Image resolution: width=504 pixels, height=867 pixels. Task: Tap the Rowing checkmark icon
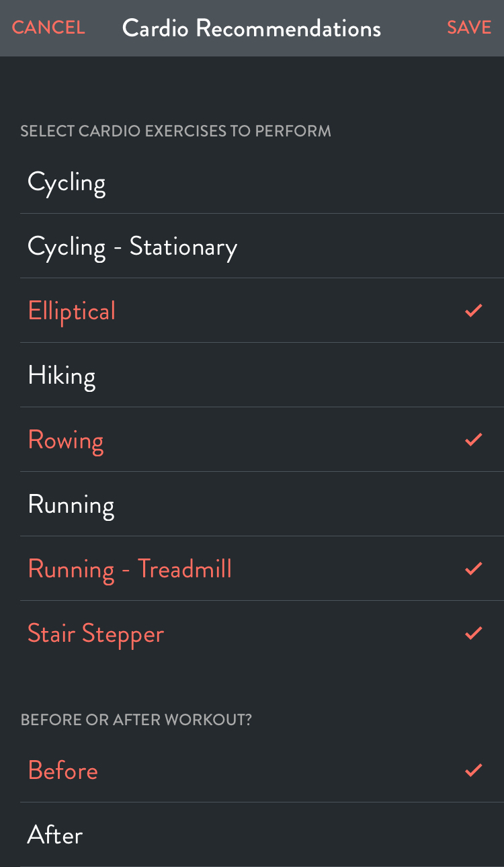(474, 440)
